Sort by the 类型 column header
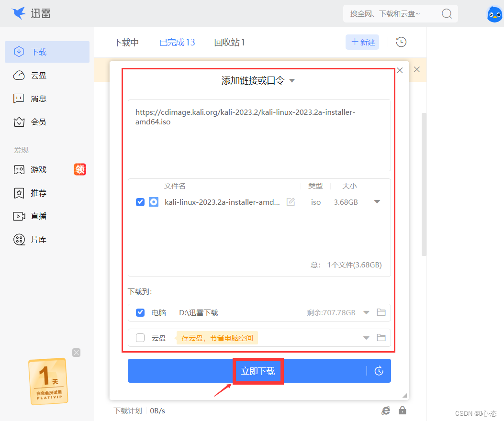Image resolution: width=504 pixels, height=421 pixels. pos(315,186)
